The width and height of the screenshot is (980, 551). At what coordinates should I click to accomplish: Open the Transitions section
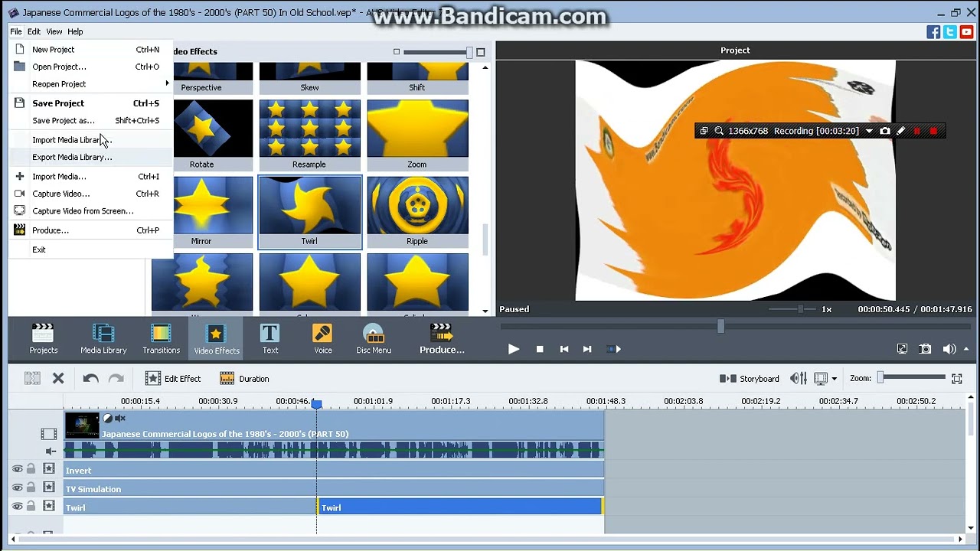point(161,339)
